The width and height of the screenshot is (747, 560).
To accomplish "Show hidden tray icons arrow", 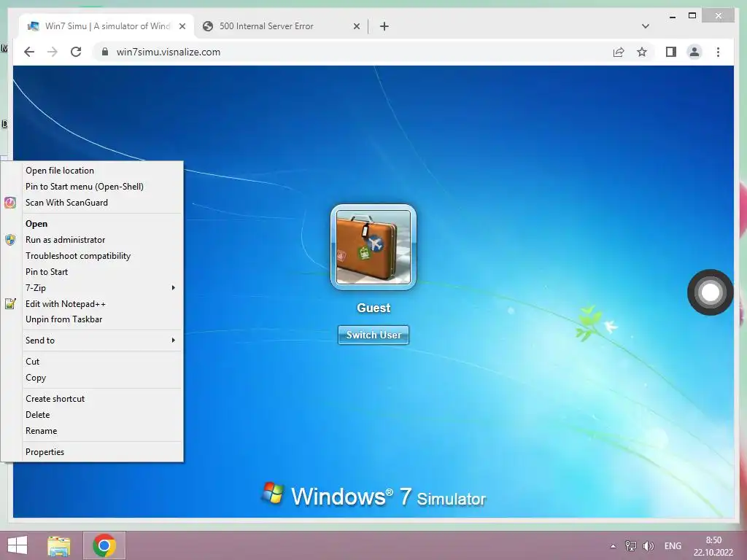I will (x=613, y=546).
